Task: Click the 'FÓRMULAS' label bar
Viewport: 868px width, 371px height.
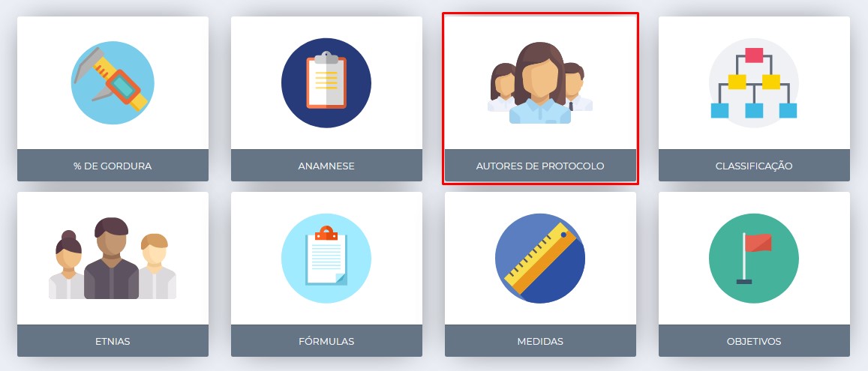Action: pyautogui.click(x=326, y=340)
